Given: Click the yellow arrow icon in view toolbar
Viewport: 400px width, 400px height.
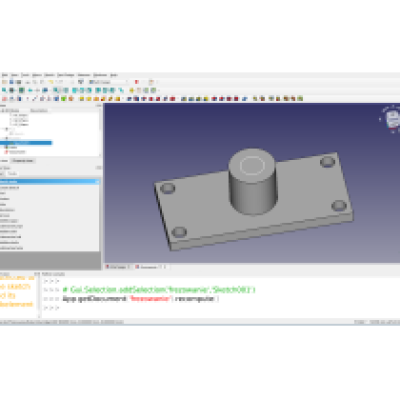Looking at the screenshot, I should tap(132, 90).
